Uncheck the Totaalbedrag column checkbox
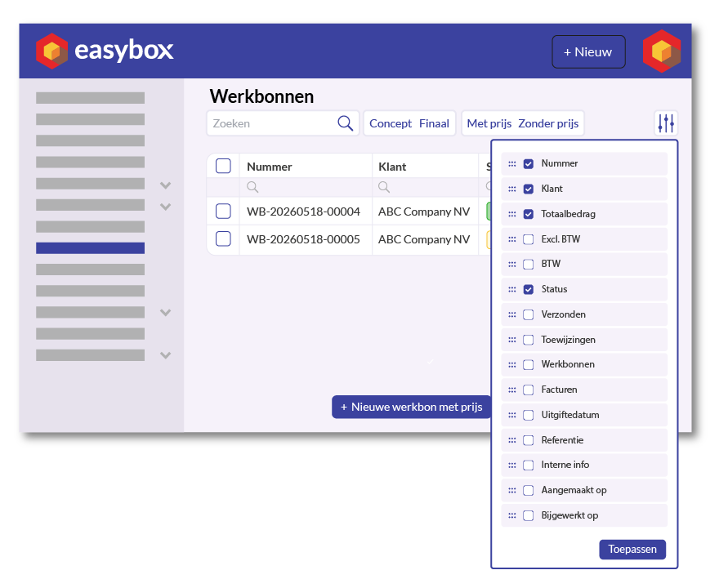This screenshot has height=588, width=719. [529, 214]
